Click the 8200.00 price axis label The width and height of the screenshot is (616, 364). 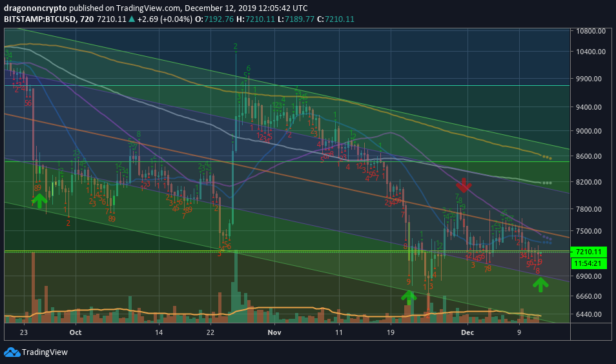588,182
